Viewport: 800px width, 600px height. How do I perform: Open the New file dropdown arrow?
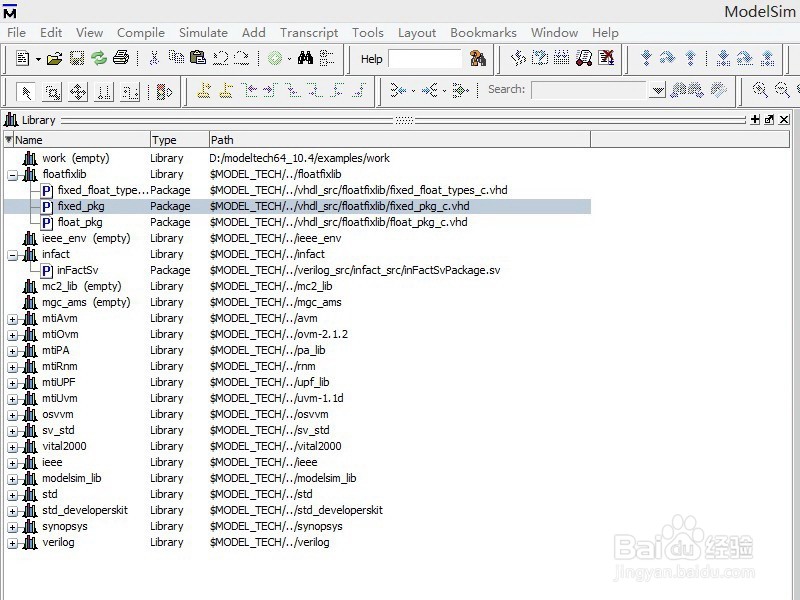click(38, 59)
